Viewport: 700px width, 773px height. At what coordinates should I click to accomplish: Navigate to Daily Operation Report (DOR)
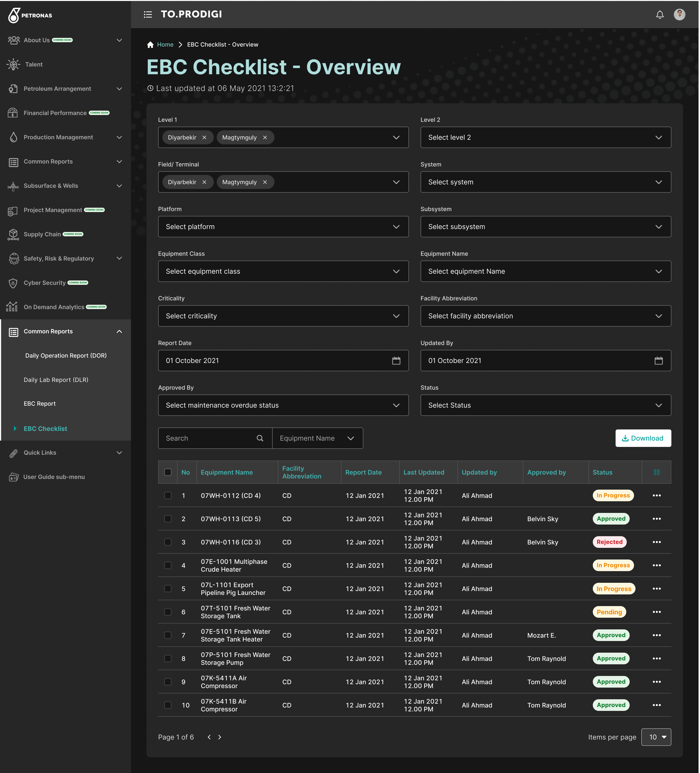point(65,355)
